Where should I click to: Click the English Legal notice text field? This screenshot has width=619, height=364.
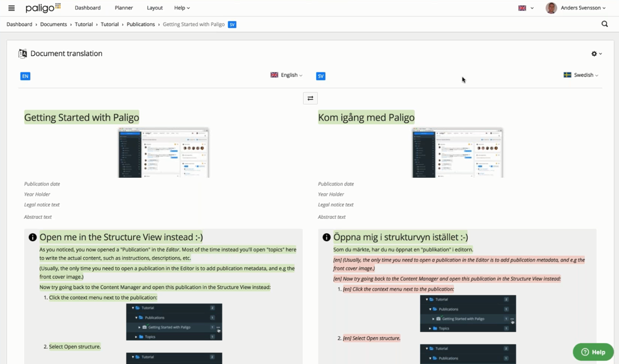pos(42,204)
